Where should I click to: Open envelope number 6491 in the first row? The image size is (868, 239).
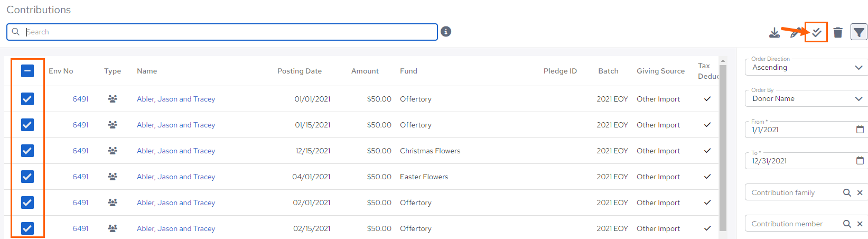pos(80,99)
